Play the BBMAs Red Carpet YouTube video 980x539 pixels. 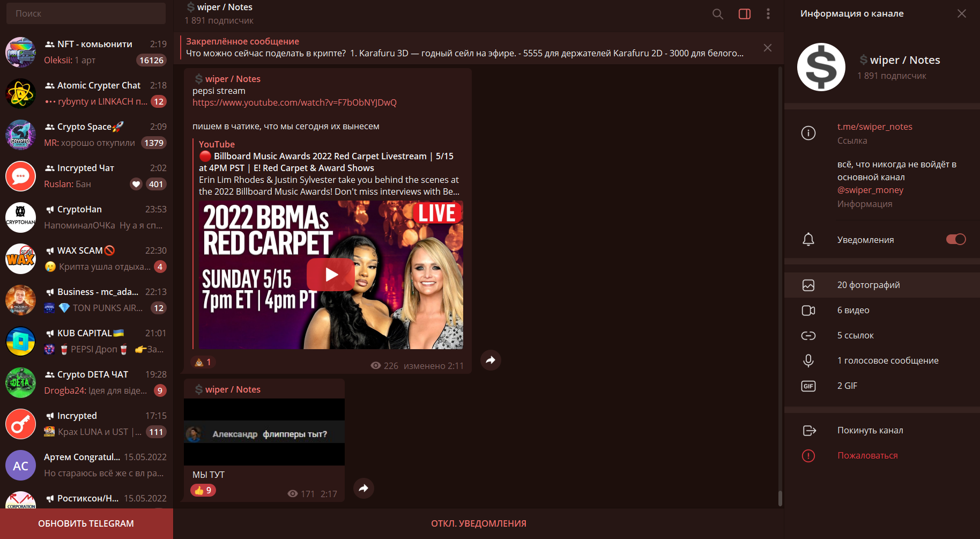(331, 275)
